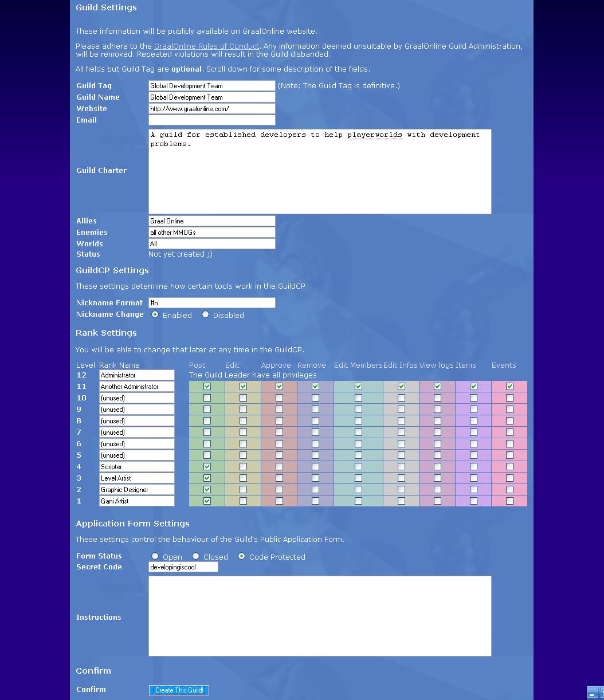Image resolution: width=604 pixels, height=700 pixels.
Task: Uncheck Events privilege for level 11
Action: coord(509,387)
